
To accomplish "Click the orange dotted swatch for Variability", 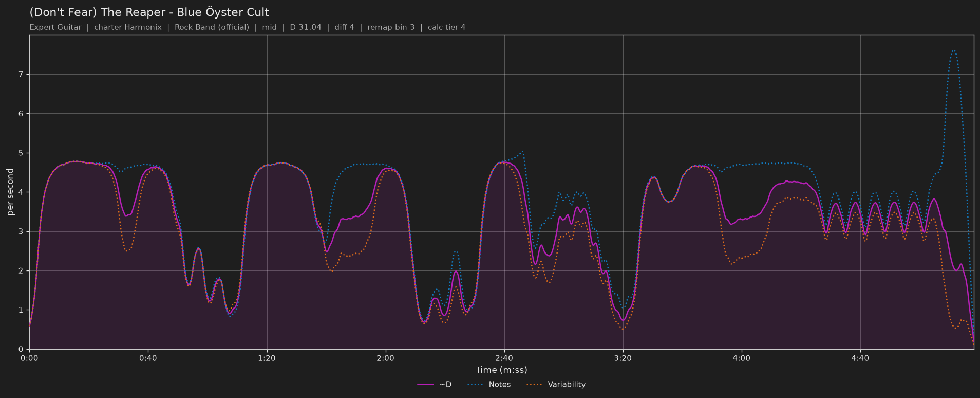I will tap(535, 385).
